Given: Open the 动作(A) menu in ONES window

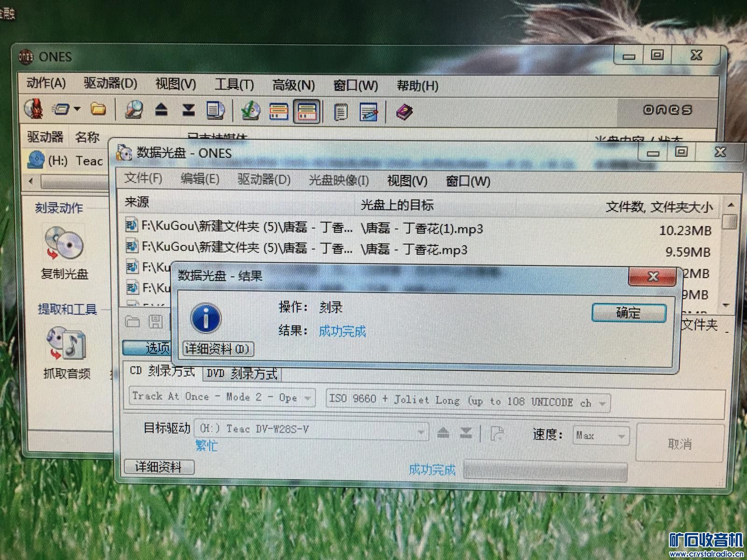Looking at the screenshot, I should pos(46,83).
